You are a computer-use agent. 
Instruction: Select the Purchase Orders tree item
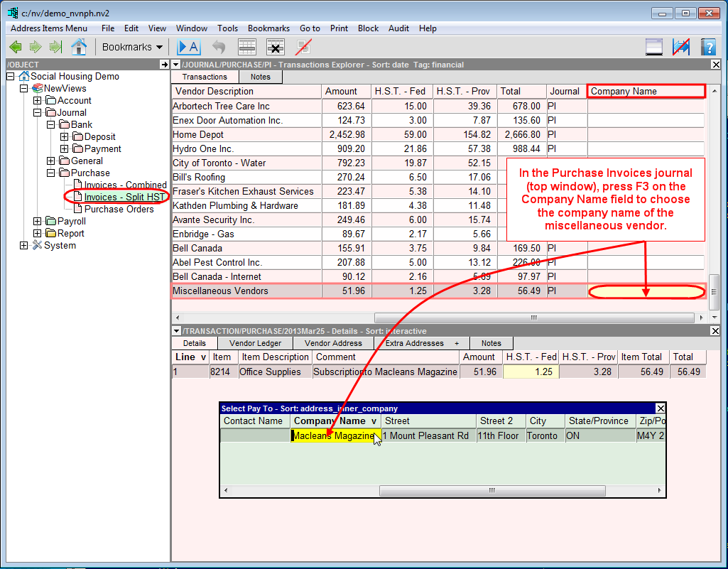[x=119, y=209]
